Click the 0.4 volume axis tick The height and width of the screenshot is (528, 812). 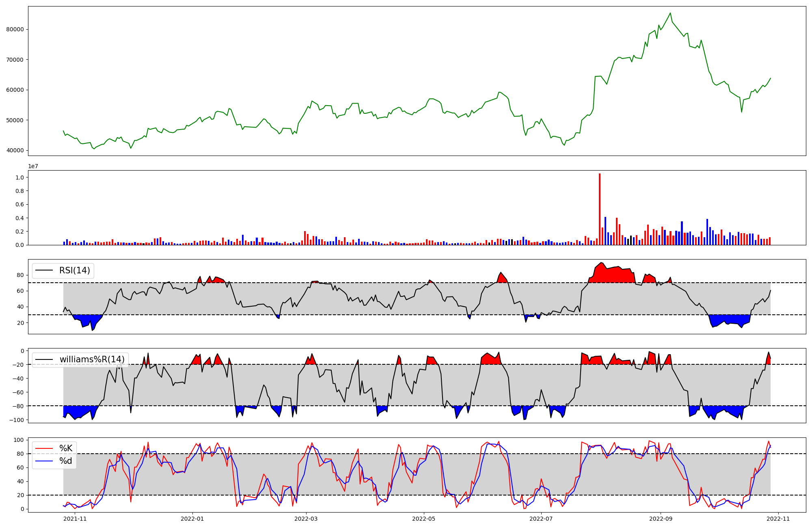click(19, 218)
